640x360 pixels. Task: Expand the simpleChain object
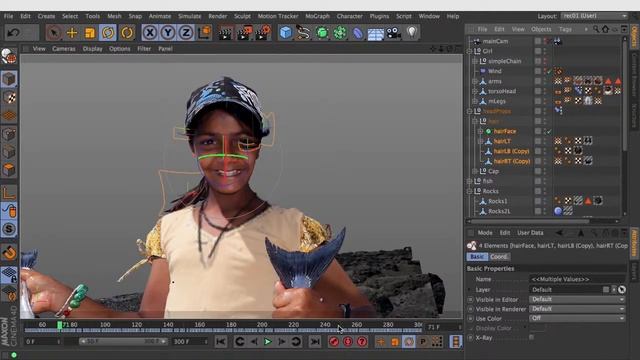pos(475,61)
